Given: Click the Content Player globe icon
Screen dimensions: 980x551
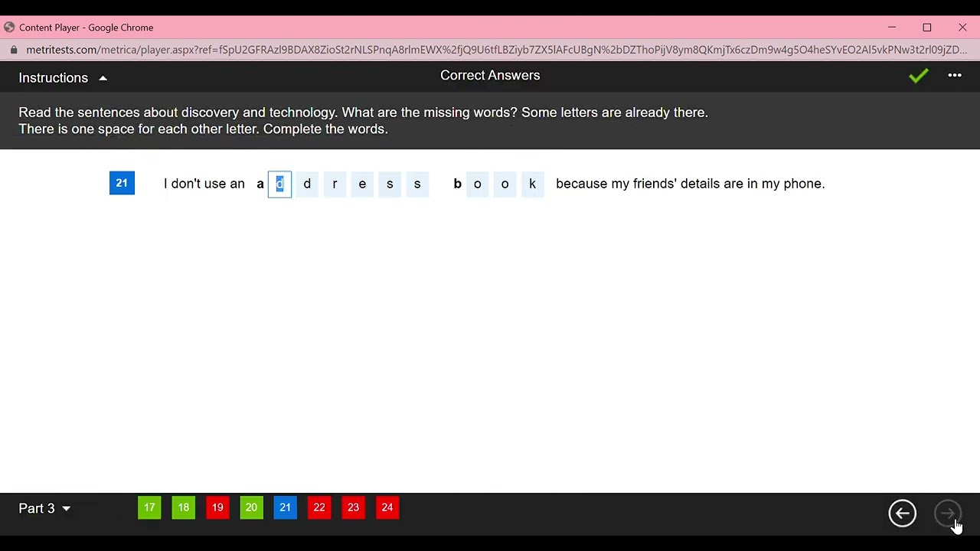Looking at the screenshot, I should point(9,27).
